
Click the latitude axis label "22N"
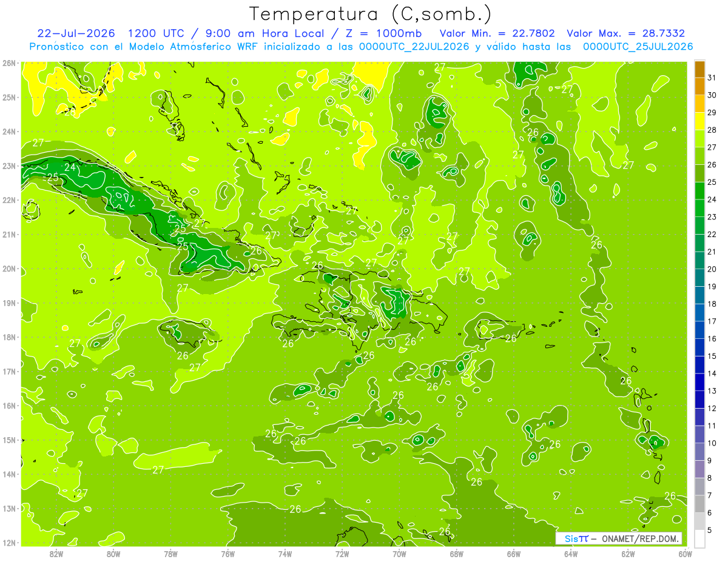(8, 200)
